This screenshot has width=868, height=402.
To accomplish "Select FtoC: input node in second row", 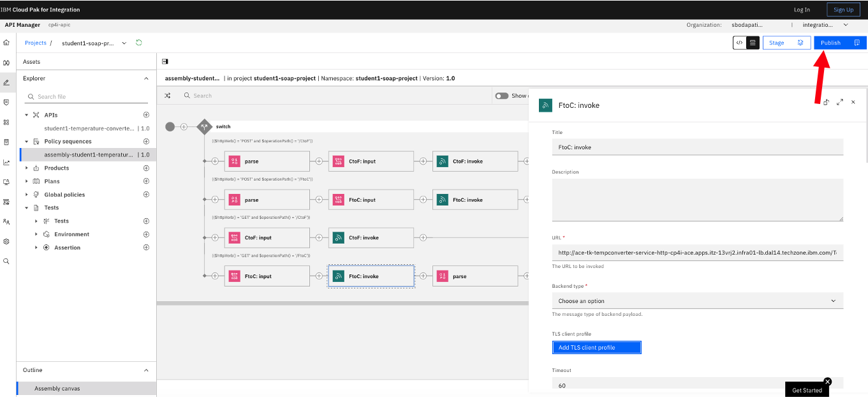I will (x=371, y=200).
